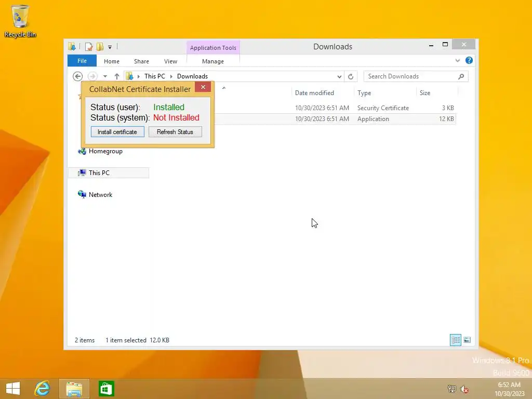Open Explorer help question mark
The image size is (532, 399).
tap(469, 60)
